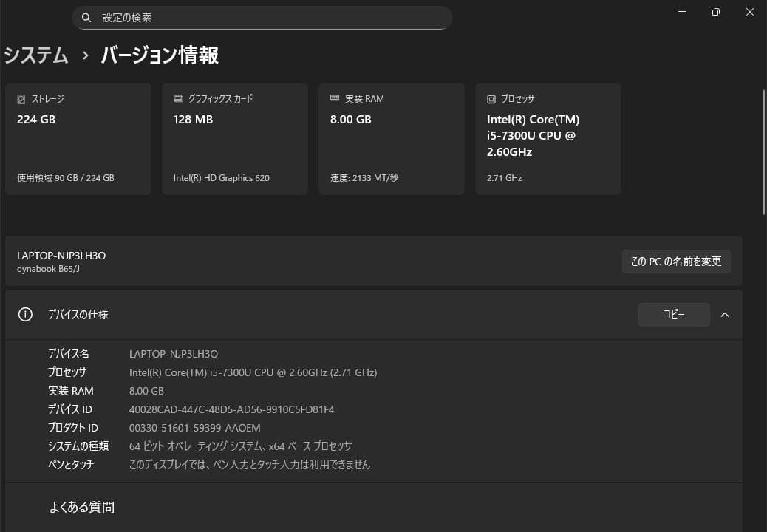The height and width of the screenshot is (532, 767).
Task: Click the コピー button
Action: 673,314
